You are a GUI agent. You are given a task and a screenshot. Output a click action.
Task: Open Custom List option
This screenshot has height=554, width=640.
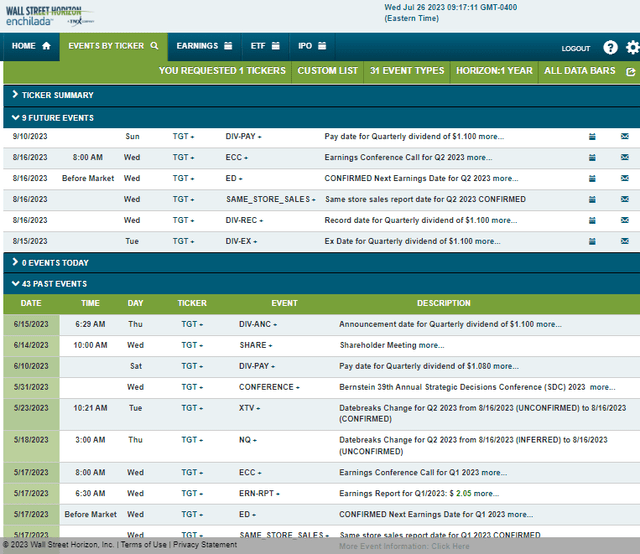(327, 71)
